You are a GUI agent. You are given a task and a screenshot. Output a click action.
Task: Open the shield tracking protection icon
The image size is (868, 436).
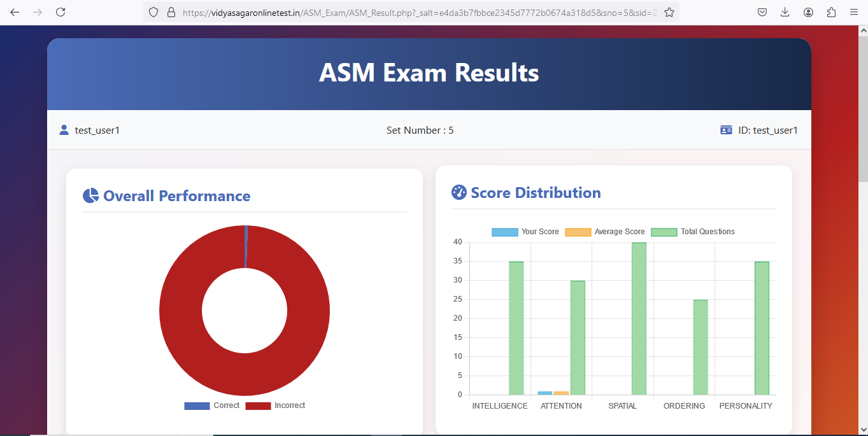click(153, 12)
